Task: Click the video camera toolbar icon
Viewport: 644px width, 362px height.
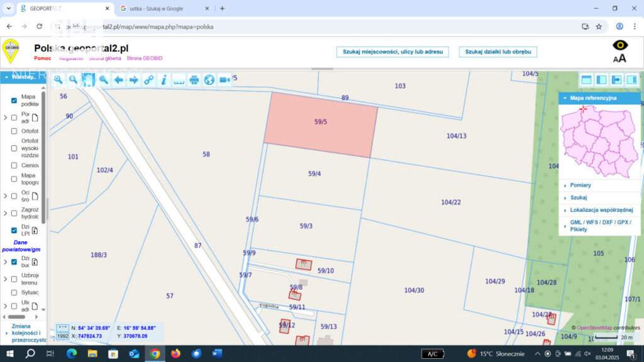Action: [x=225, y=80]
